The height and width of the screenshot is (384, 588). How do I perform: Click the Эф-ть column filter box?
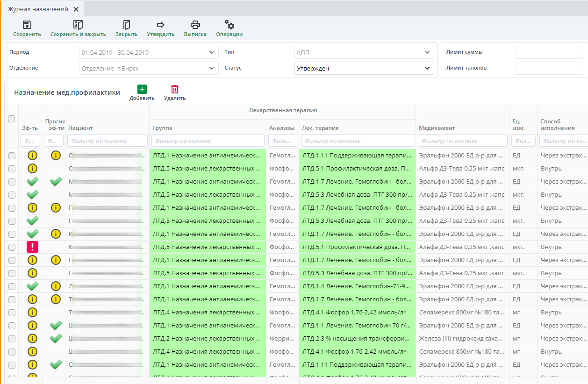30,141
